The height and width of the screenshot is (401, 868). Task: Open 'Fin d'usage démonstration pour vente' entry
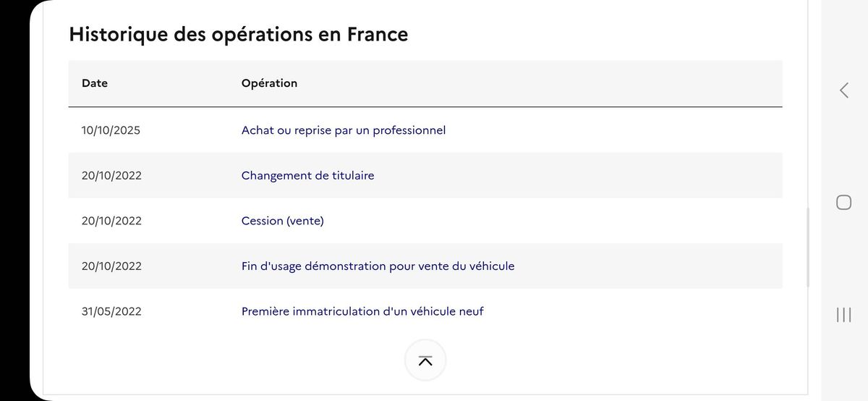(x=378, y=266)
